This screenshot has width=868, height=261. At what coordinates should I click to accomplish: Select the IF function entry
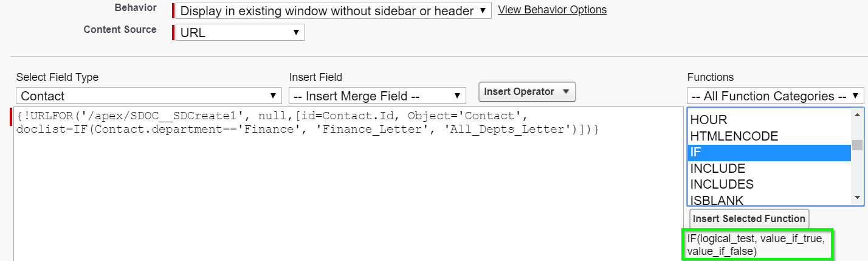pos(769,153)
